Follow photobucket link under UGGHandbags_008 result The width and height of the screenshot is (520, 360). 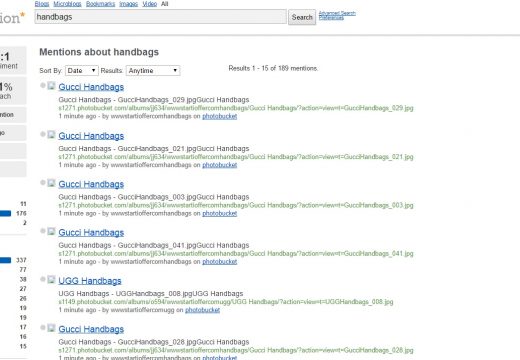(202, 310)
